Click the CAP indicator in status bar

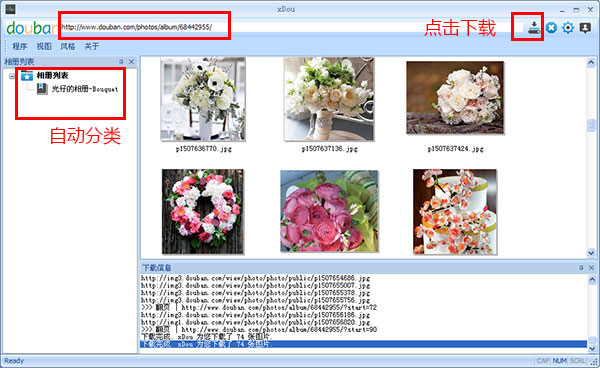(x=543, y=361)
